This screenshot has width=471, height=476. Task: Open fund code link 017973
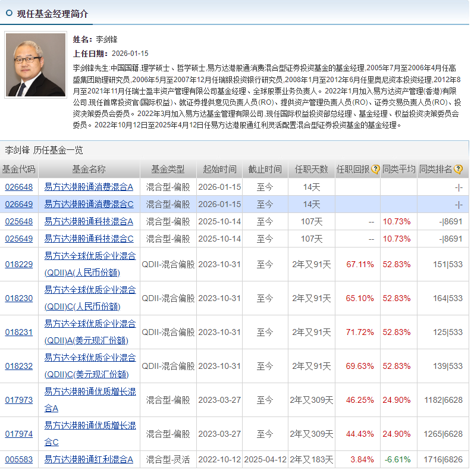coord(19,400)
